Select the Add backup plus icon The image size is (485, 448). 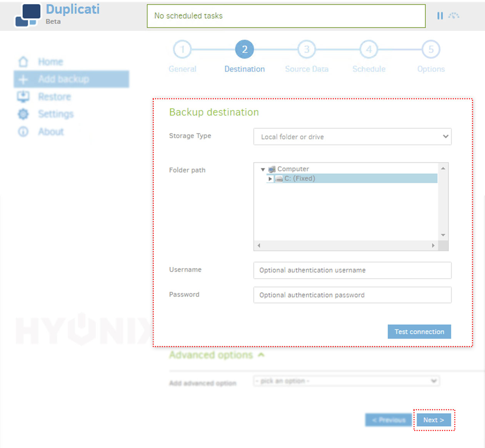point(23,79)
